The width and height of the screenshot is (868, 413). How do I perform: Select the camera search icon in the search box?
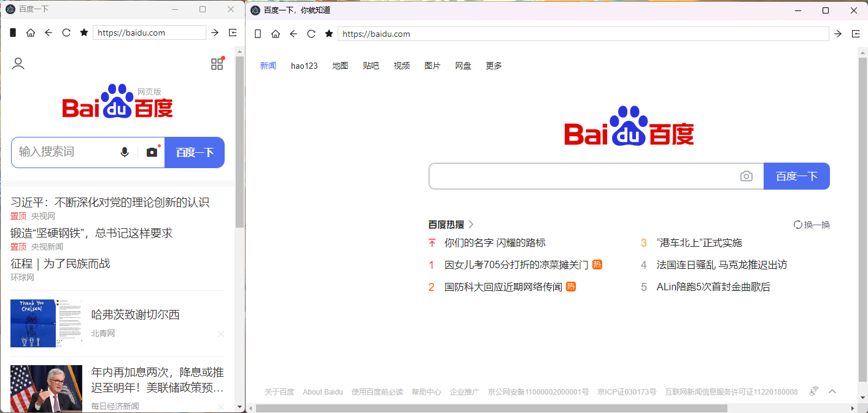tap(746, 176)
